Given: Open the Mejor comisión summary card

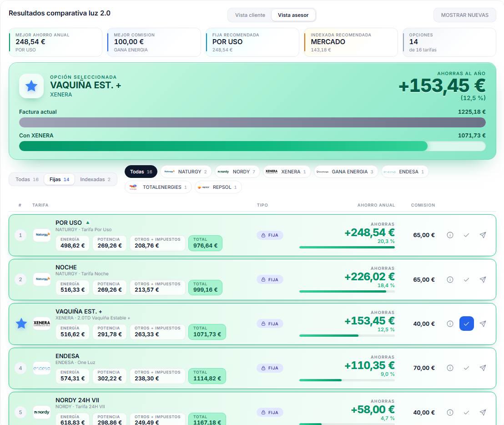Looking at the screenshot, I should point(154,42).
